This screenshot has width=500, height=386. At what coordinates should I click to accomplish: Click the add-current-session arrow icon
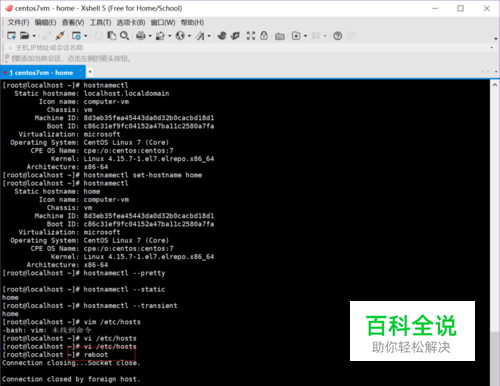(x=7, y=58)
